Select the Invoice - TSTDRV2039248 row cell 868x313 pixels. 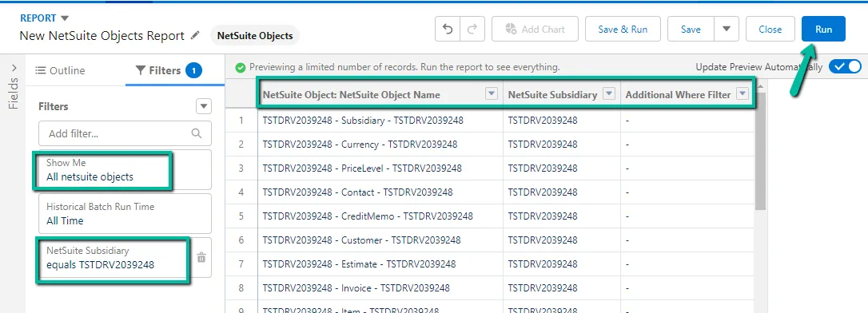click(380, 287)
